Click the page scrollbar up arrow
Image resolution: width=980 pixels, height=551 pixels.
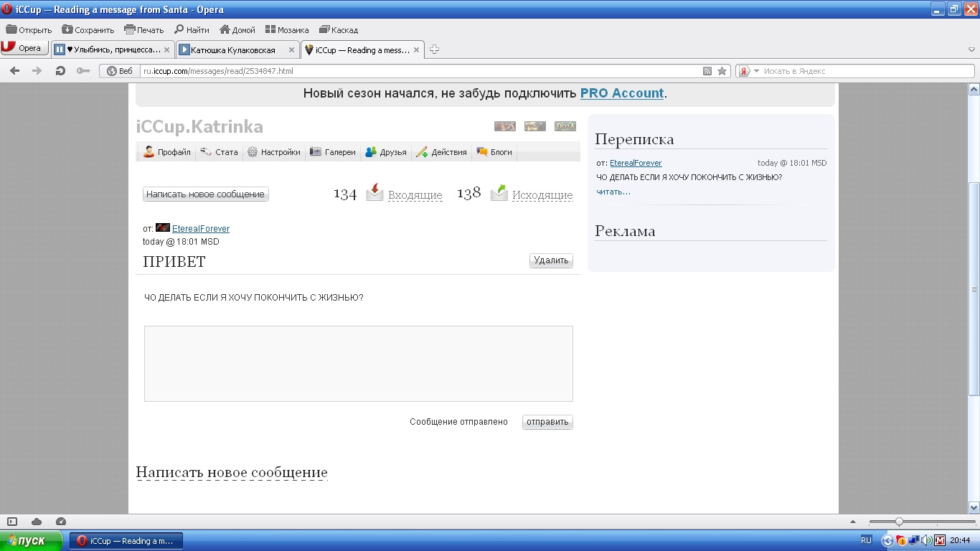(x=974, y=90)
